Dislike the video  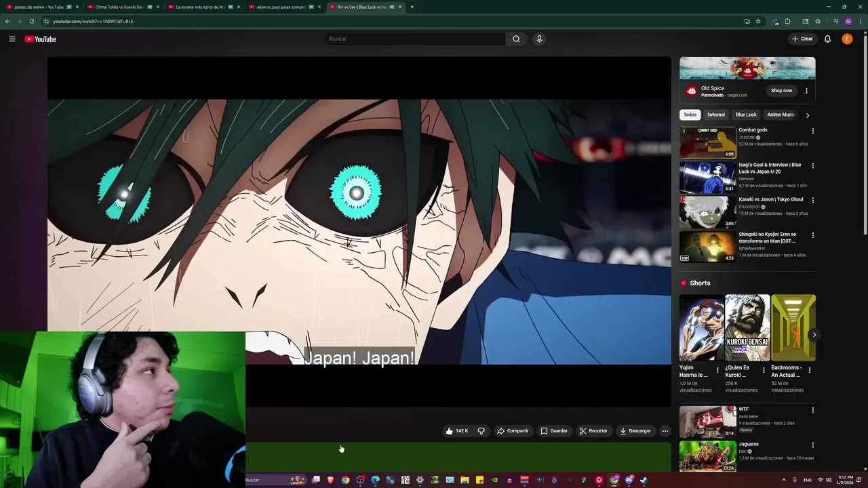click(x=481, y=431)
